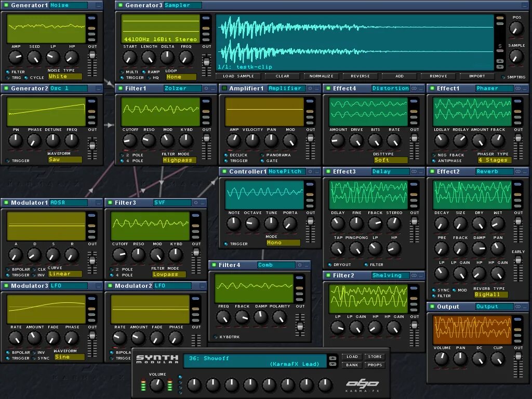Toggle Effect1 Phaser power LED

tap(432, 88)
